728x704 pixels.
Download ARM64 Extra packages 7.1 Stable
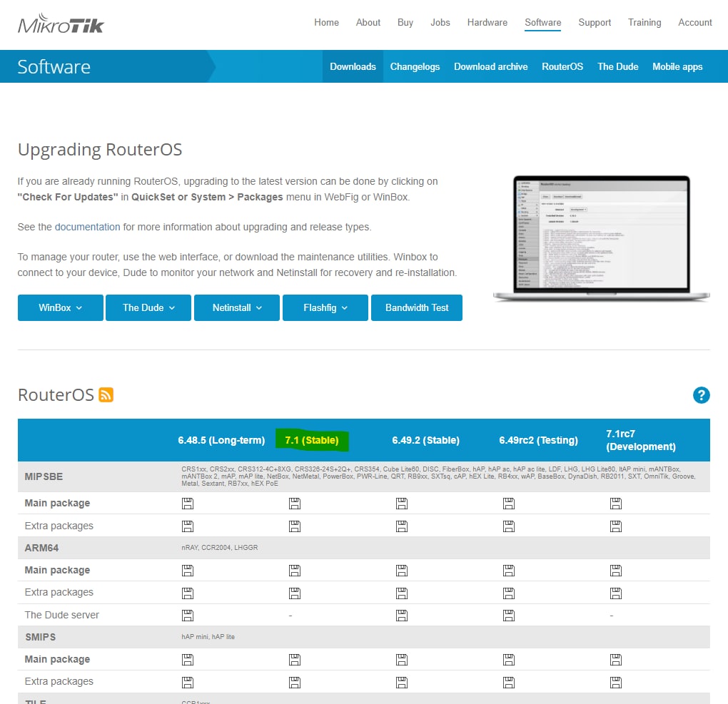295,593
